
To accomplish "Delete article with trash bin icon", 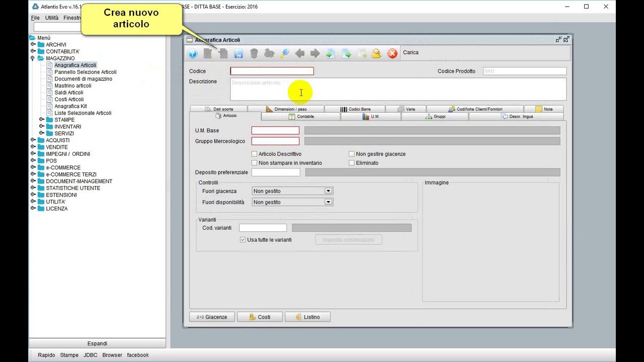I will pyautogui.click(x=254, y=53).
